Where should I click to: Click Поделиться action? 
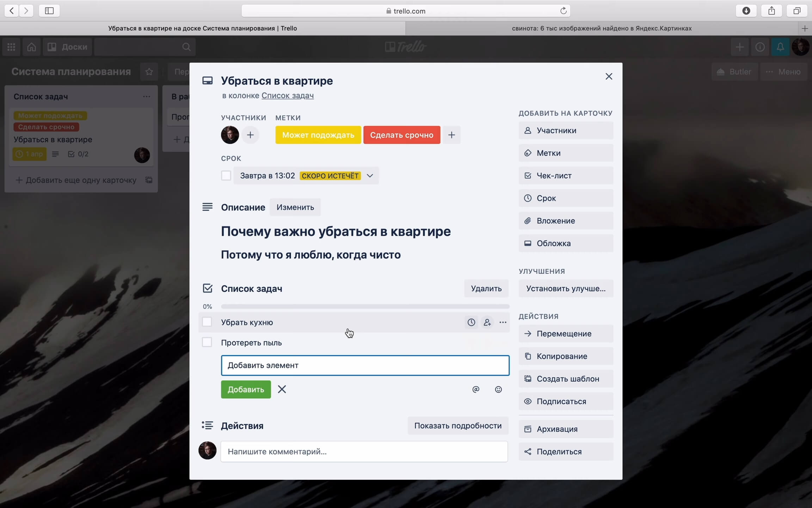tap(566, 452)
